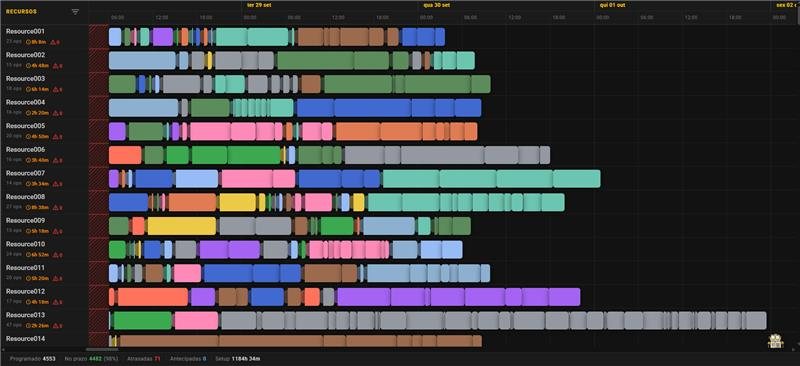The image size is (800, 366).
Task: Select the Resource012 row label
Action: click(x=26, y=292)
